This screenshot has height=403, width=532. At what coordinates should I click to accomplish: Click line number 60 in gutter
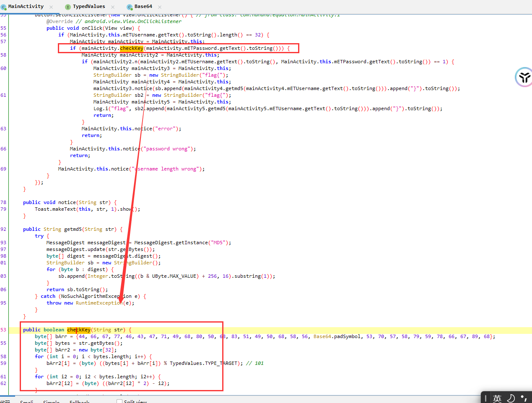3,68
